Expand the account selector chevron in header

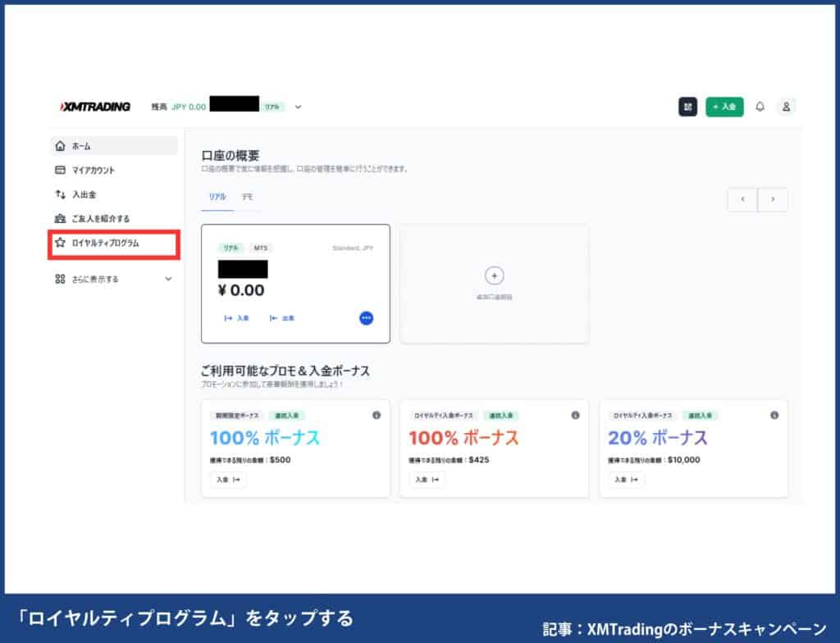[299, 107]
